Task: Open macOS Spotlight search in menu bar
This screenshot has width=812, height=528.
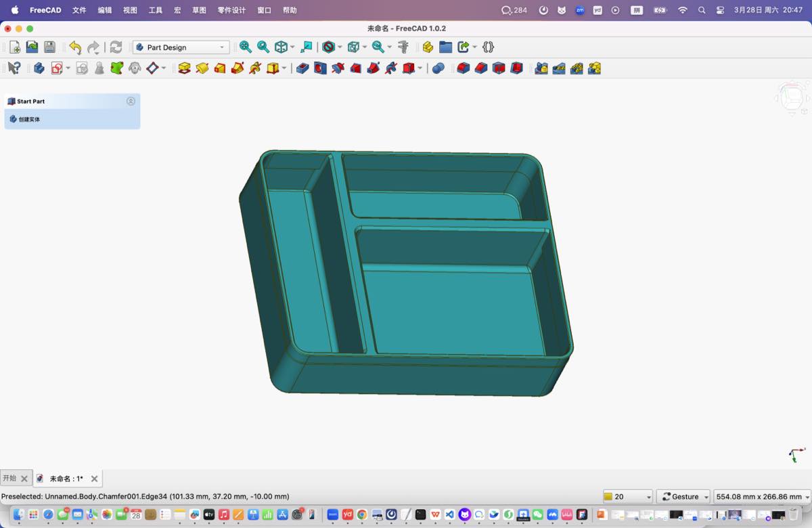Action: [x=702, y=10]
